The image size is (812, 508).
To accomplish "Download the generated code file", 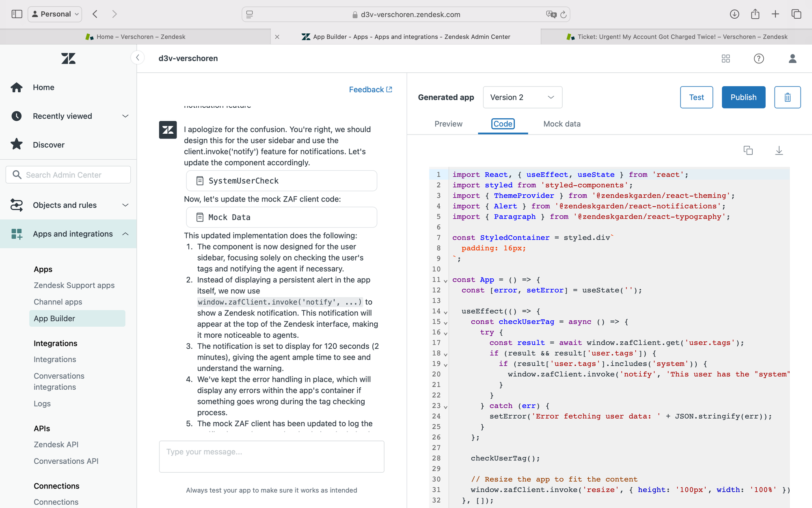I will point(779,150).
